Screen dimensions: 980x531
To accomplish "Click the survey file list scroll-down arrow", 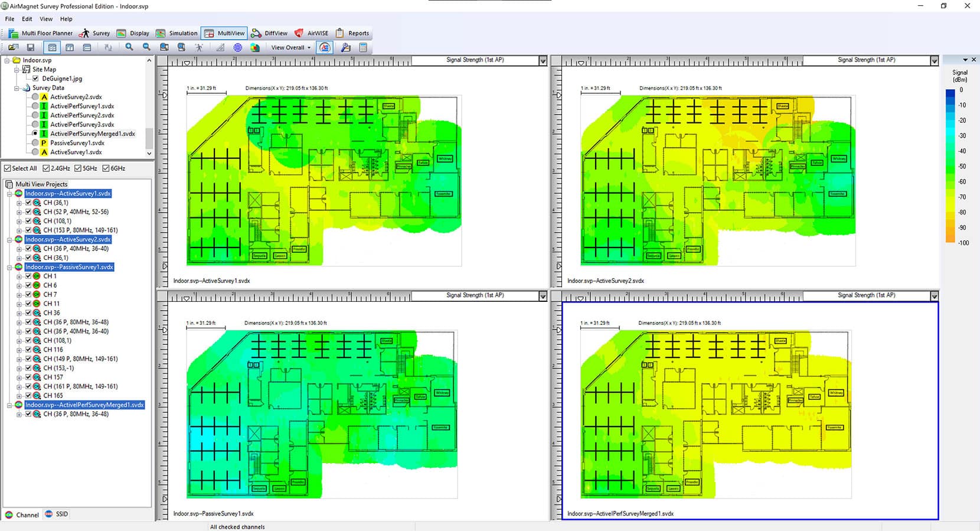I will pyautogui.click(x=149, y=153).
